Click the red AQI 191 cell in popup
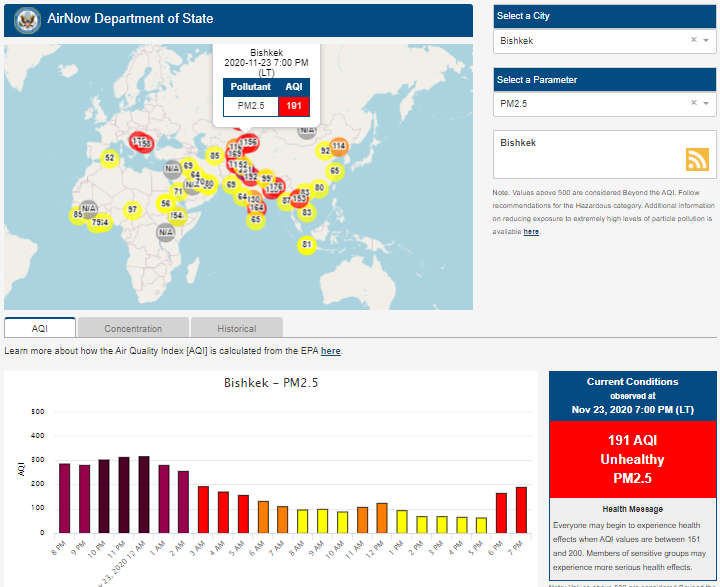Screen dimensions: 720x587 [x=294, y=105]
